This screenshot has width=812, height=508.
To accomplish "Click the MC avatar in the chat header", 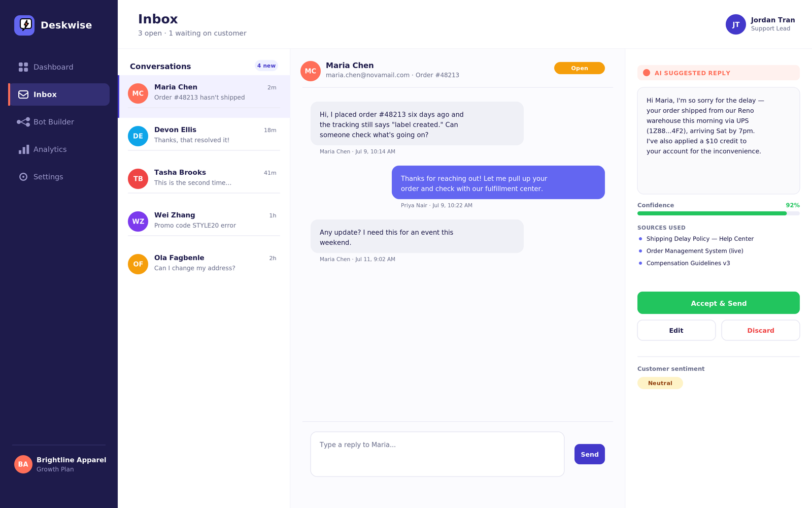I will pyautogui.click(x=311, y=71).
